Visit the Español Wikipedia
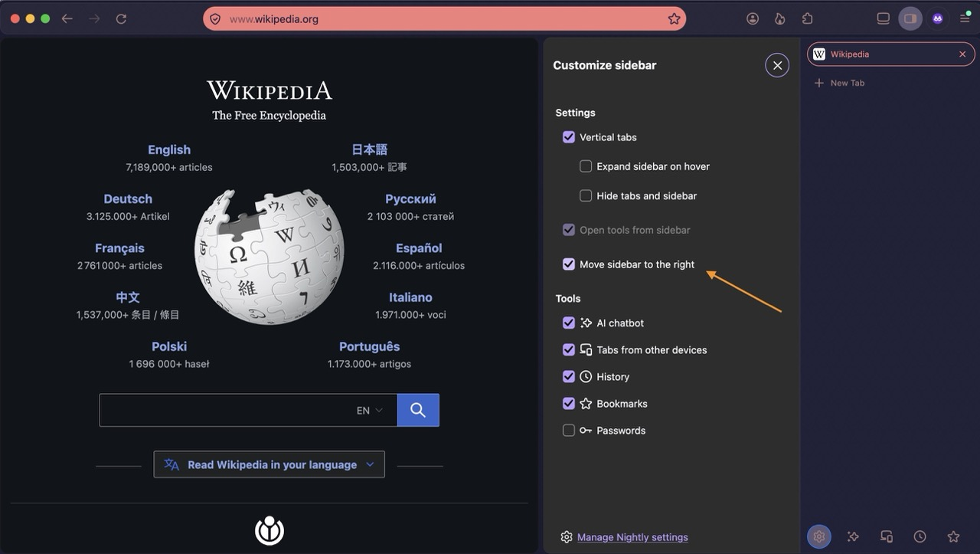The image size is (980, 554). (x=419, y=248)
